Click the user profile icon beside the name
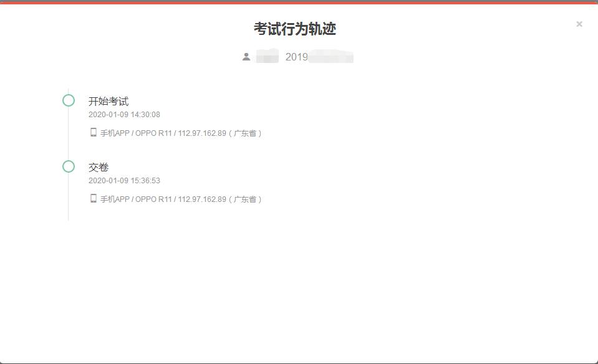598x364 pixels. 246,57
